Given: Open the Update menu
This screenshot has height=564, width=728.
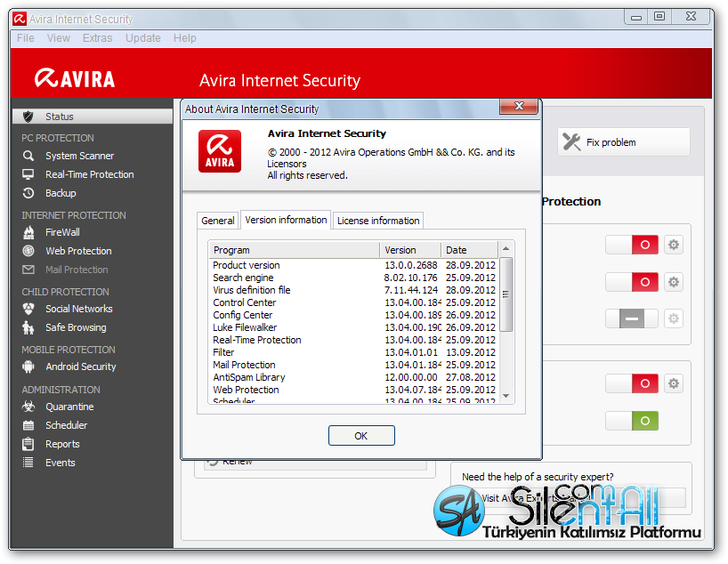Looking at the screenshot, I should click(143, 38).
